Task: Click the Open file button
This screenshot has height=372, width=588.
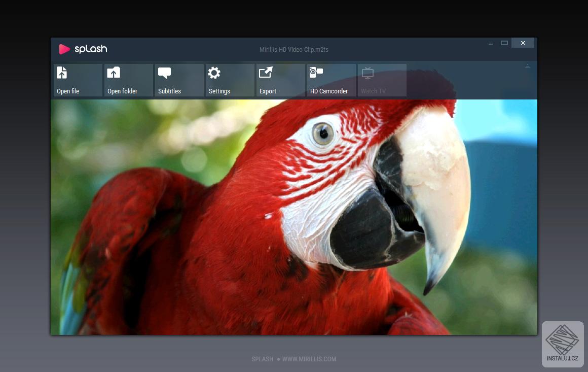Action: click(78, 80)
